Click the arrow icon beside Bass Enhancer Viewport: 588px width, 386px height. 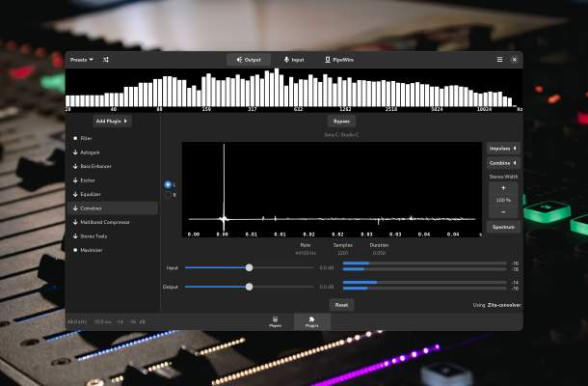75,166
